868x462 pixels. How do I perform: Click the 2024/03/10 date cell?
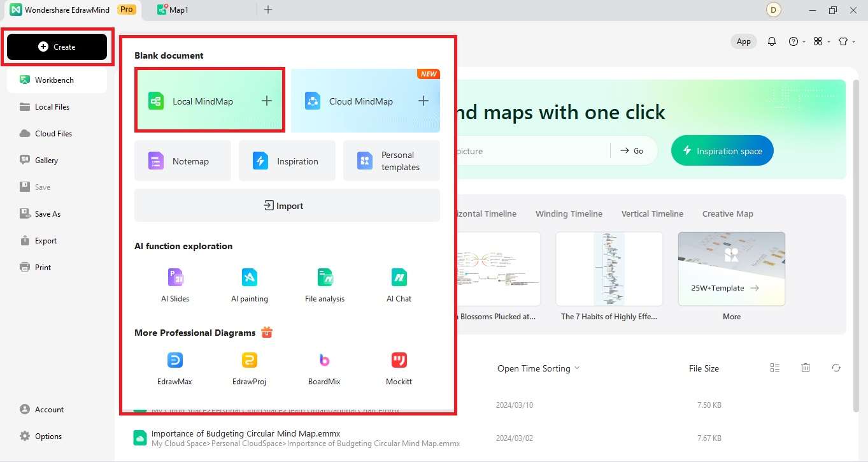[x=515, y=405]
